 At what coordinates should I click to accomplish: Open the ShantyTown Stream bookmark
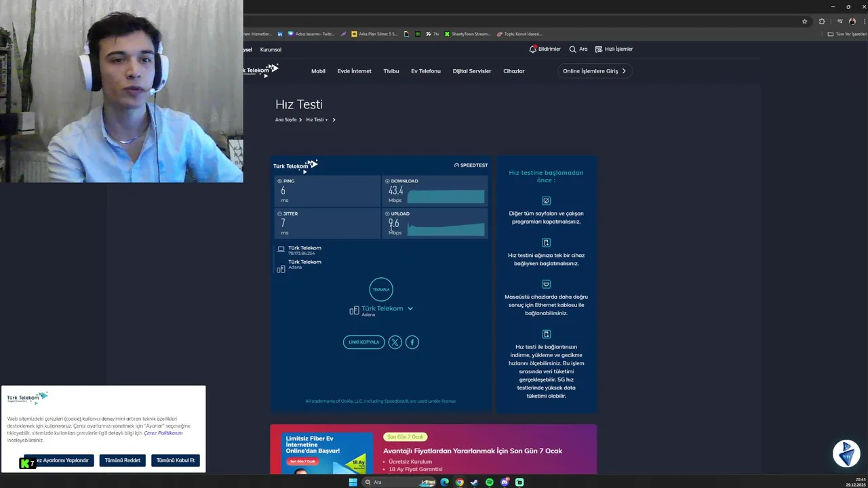click(x=467, y=34)
